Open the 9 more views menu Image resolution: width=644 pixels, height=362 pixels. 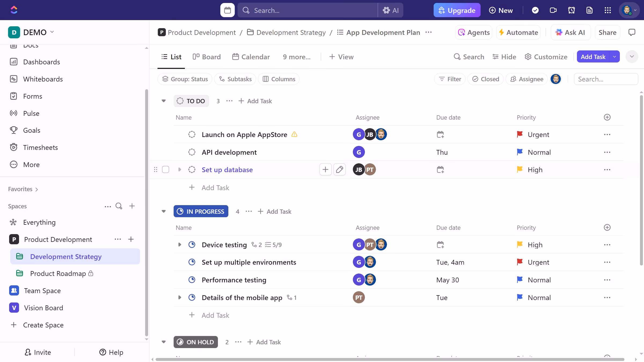click(297, 57)
